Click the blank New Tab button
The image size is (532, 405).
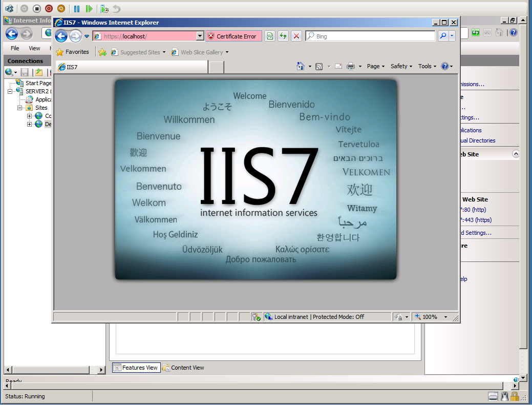(x=217, y=67)
